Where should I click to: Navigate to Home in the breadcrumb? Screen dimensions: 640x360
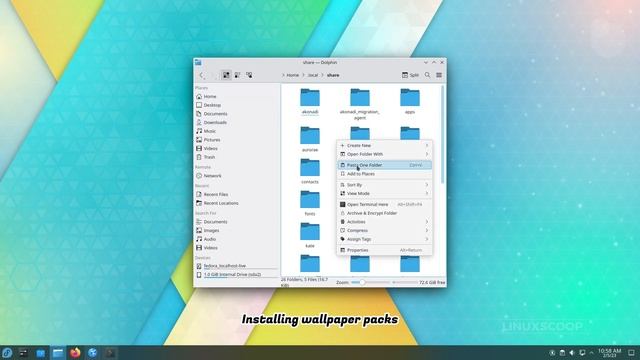(x=292, y=75)
